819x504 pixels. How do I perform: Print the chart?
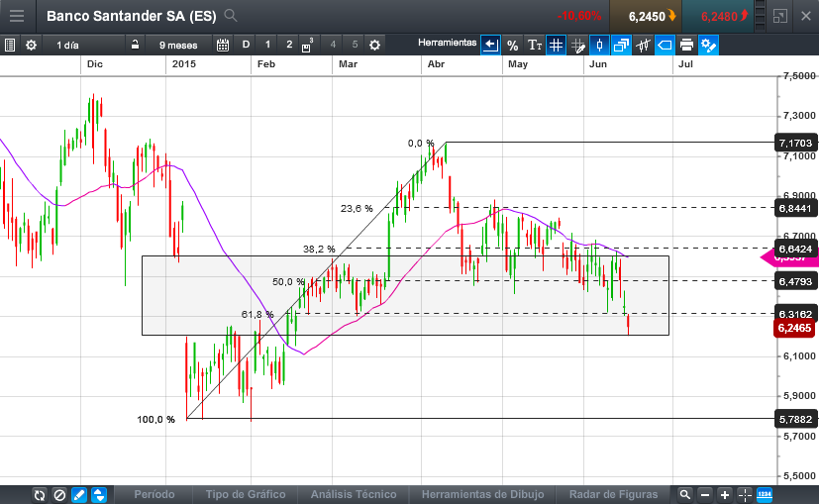click(x=686, y=45)
